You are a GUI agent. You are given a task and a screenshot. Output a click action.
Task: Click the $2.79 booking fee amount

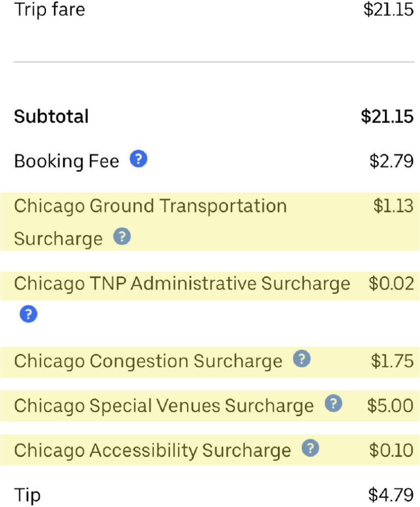[391, 161]
